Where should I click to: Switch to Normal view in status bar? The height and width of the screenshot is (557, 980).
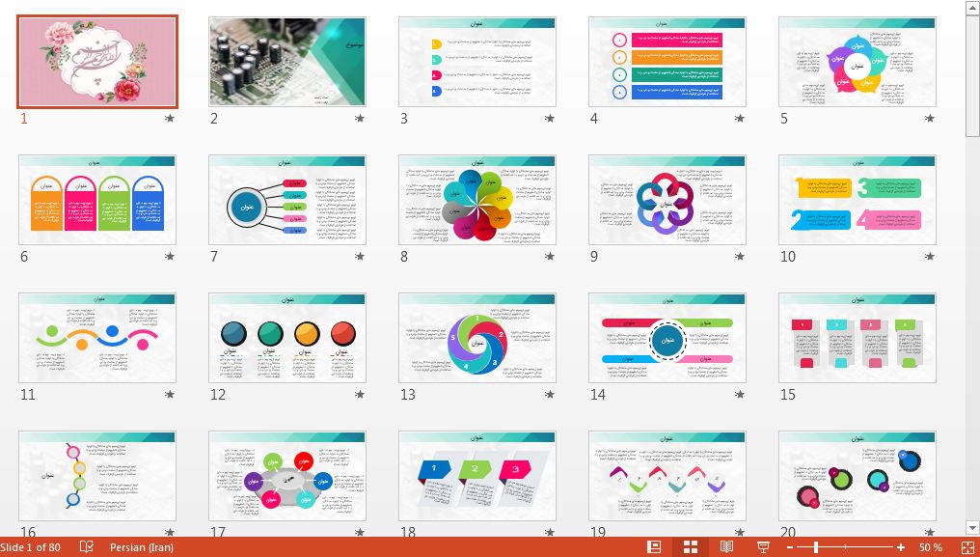pyautogui.click(x=654, y=547)
